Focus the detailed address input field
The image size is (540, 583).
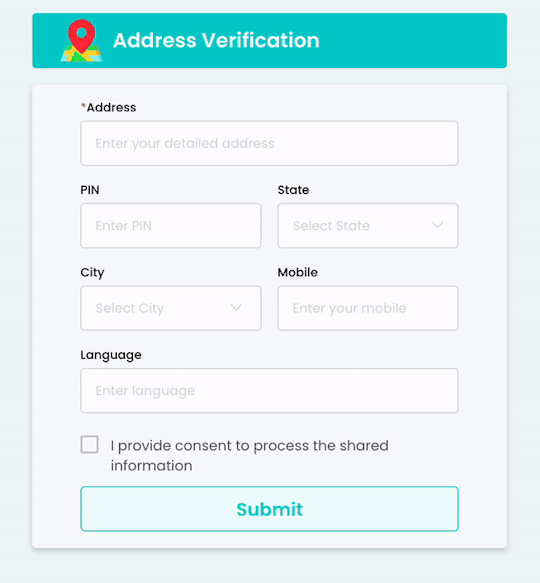point(269,143)
